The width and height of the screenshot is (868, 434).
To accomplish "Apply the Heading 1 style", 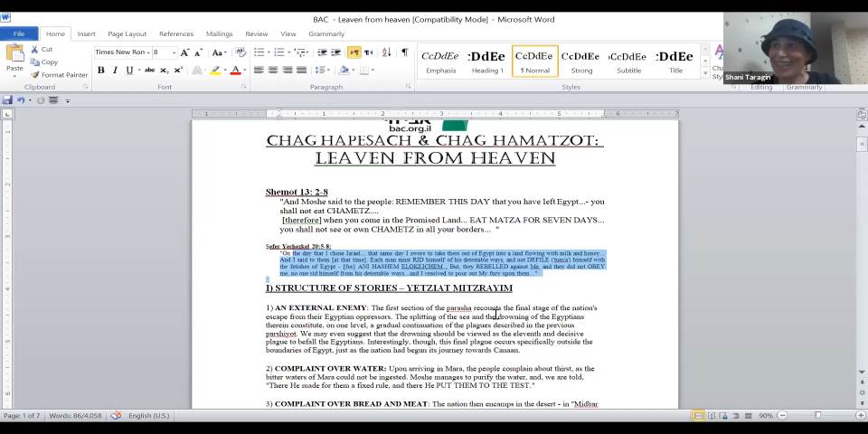I will (x=486, y=61).
